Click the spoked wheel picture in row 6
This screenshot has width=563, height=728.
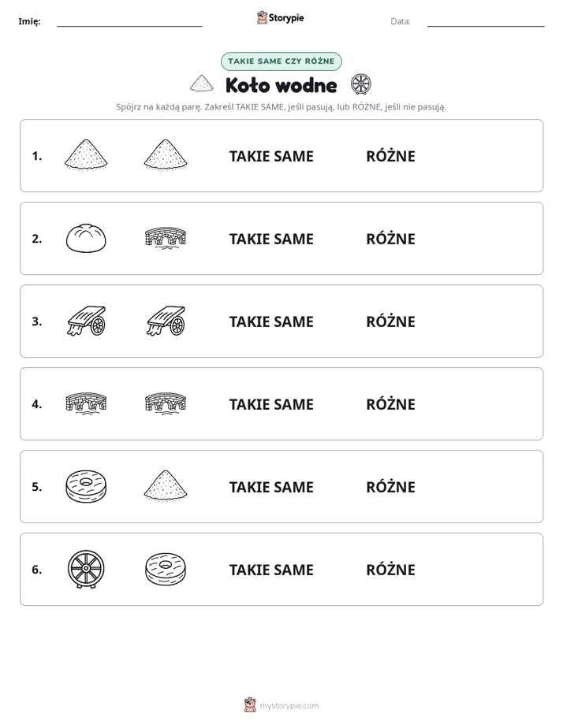86,569
